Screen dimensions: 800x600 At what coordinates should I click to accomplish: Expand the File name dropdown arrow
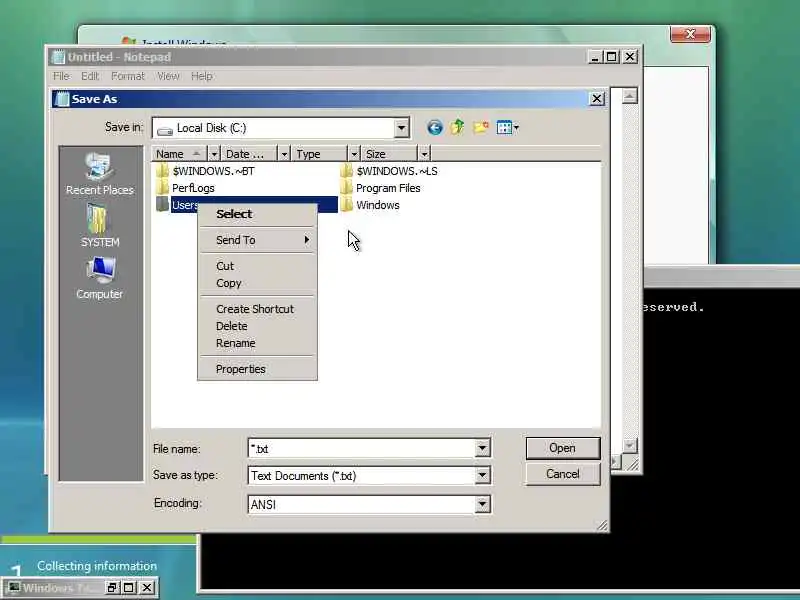(x=482, y=448)
